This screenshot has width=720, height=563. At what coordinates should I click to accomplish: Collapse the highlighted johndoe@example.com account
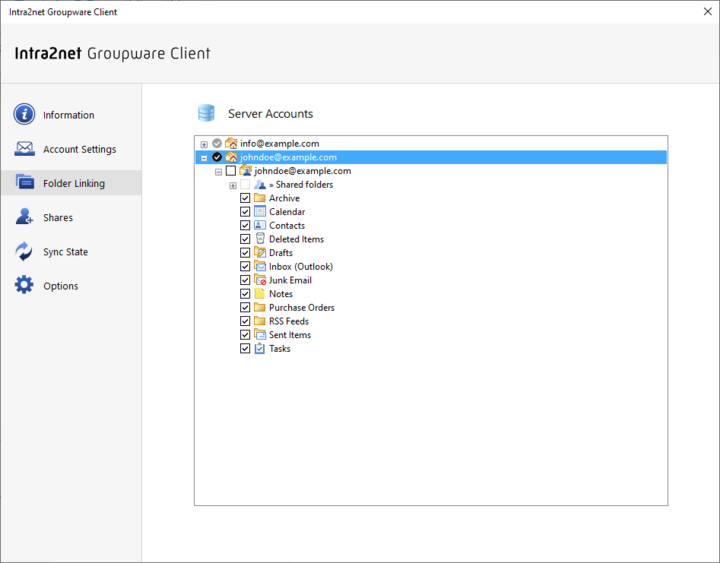(x=204, y=158)
